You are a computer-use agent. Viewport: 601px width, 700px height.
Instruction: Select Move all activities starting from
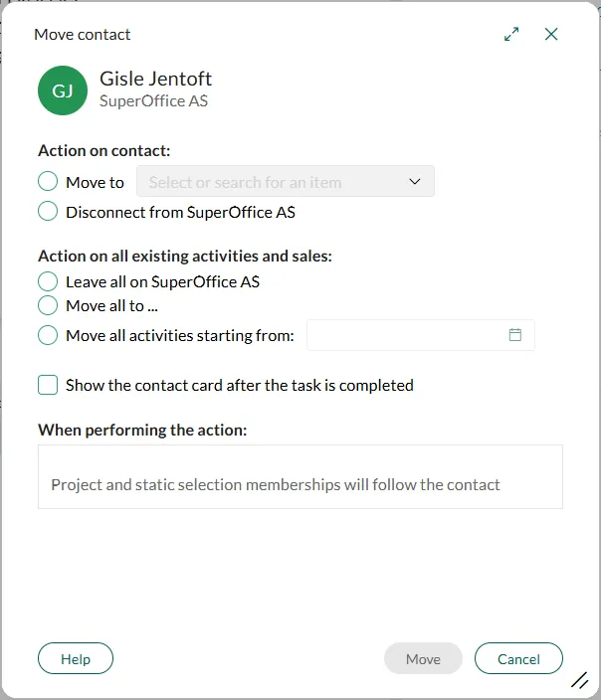[x=48, y=335]
